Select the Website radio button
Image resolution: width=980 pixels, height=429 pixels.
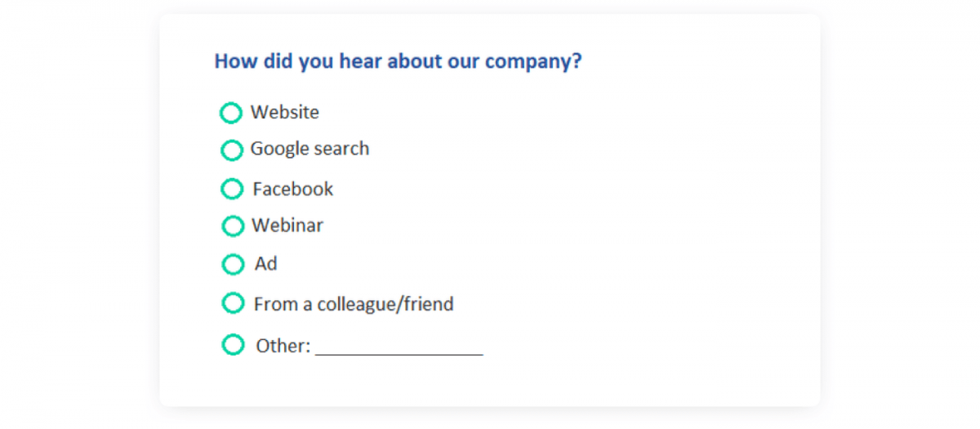(x=231, y=113)
